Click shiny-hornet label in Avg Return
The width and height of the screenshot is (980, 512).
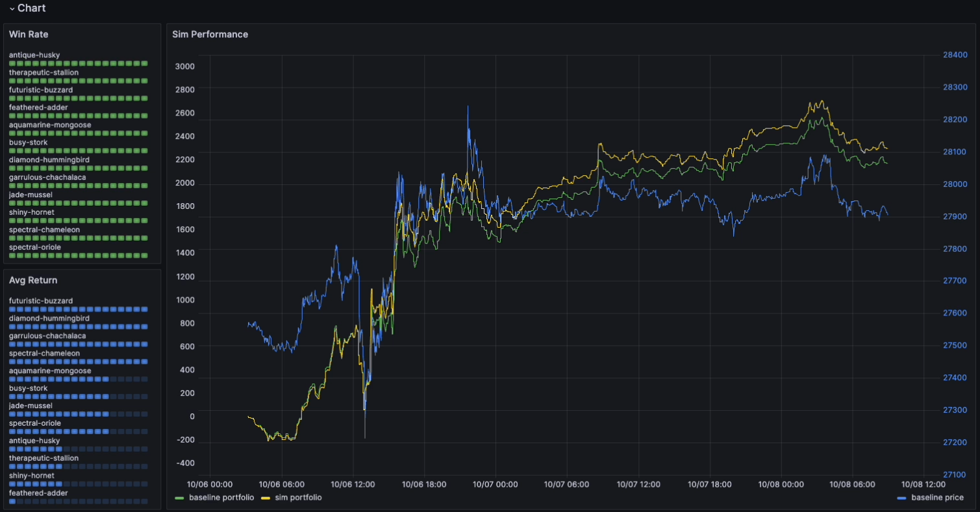coord(32,476)
